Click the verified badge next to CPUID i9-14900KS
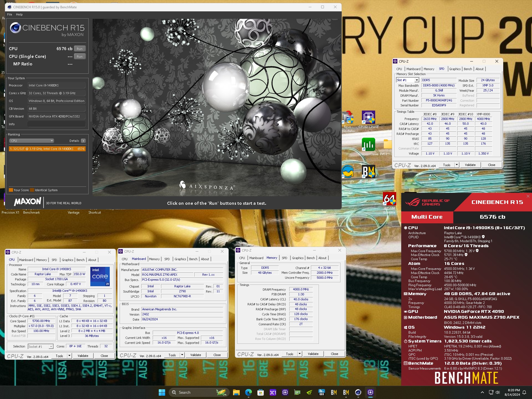This screenshot has width=532, height=399. (x=484, y=237)
